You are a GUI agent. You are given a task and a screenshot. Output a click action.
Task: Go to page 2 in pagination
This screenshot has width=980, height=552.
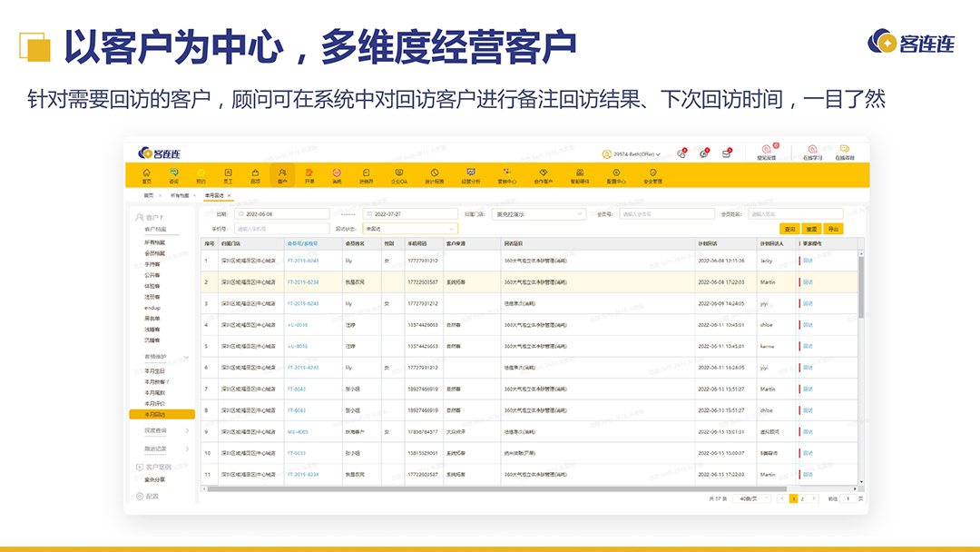point(802,498)
